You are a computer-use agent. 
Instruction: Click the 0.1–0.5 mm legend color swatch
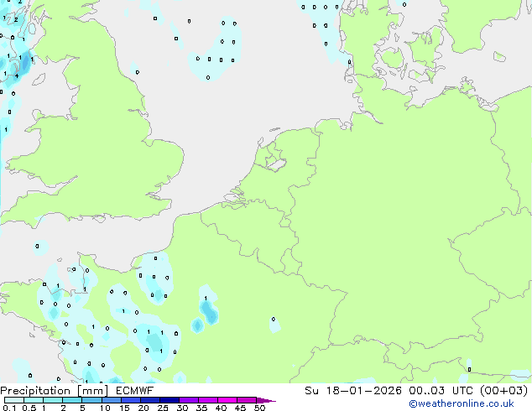click(14, 400)
